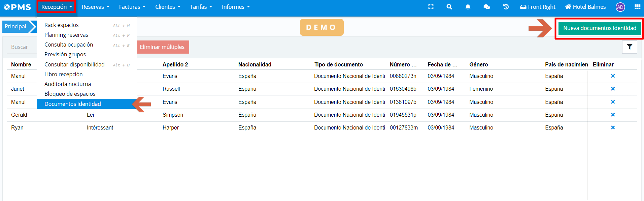Click Nueva documentos identidad button

tap(600, 28)
